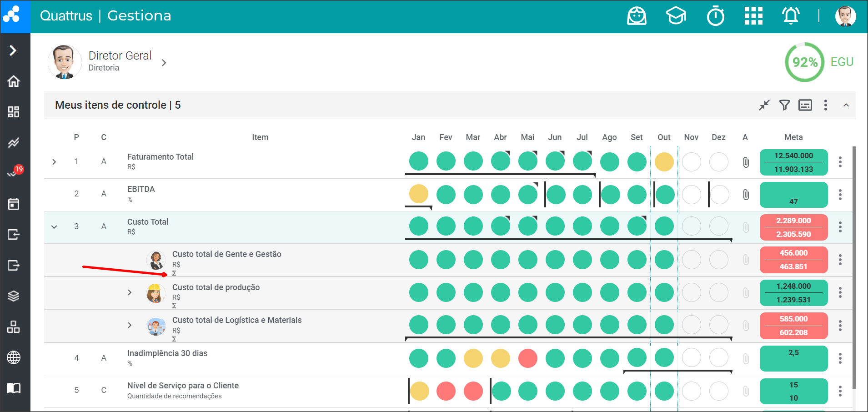Click the Inadimplência 30 dias item name
This screenshot has height=412, width=868.
pos(167,353)
